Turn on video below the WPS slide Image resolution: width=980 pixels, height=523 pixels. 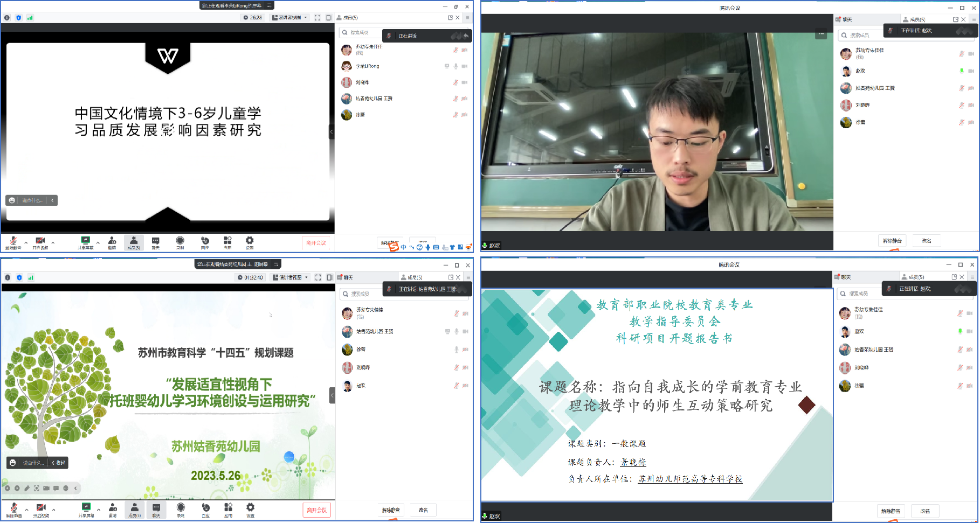(x=40, y=242)
